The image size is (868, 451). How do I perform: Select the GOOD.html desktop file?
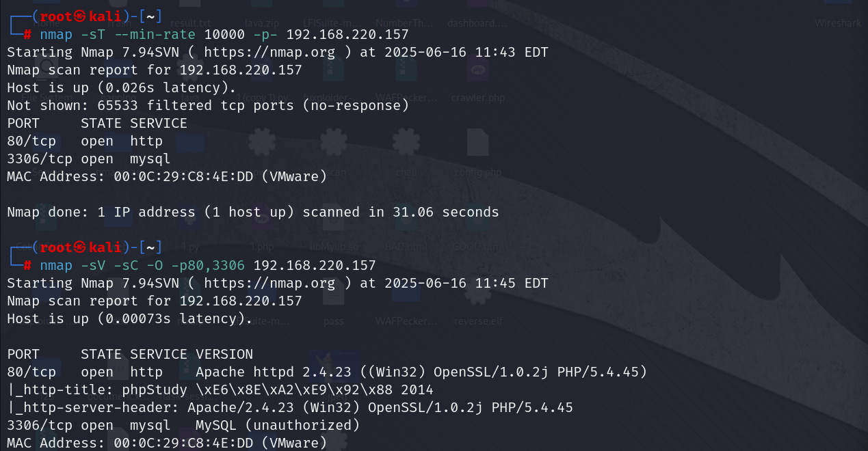click(x=477, y=247)
